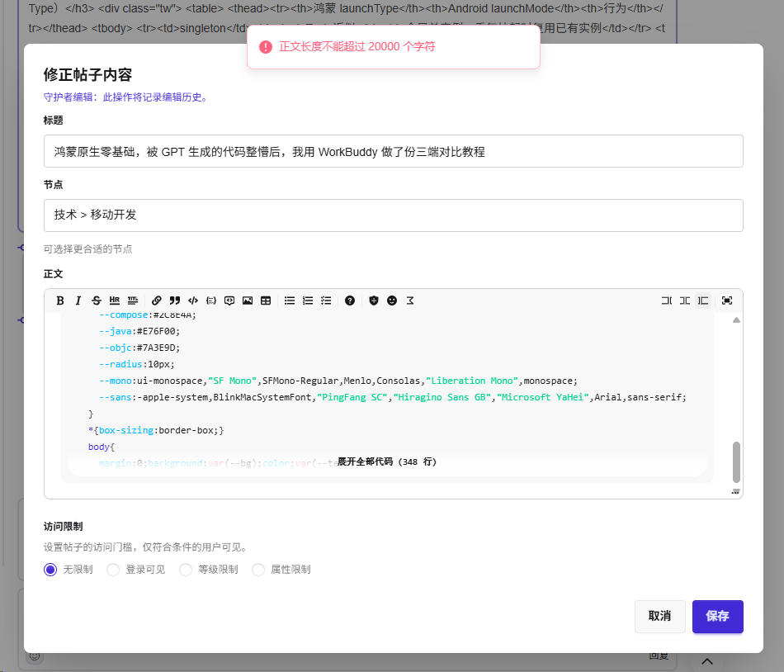This screenshot has height=672, width=784.
Task: Click into the 标题 title input field
Action: 394,151
